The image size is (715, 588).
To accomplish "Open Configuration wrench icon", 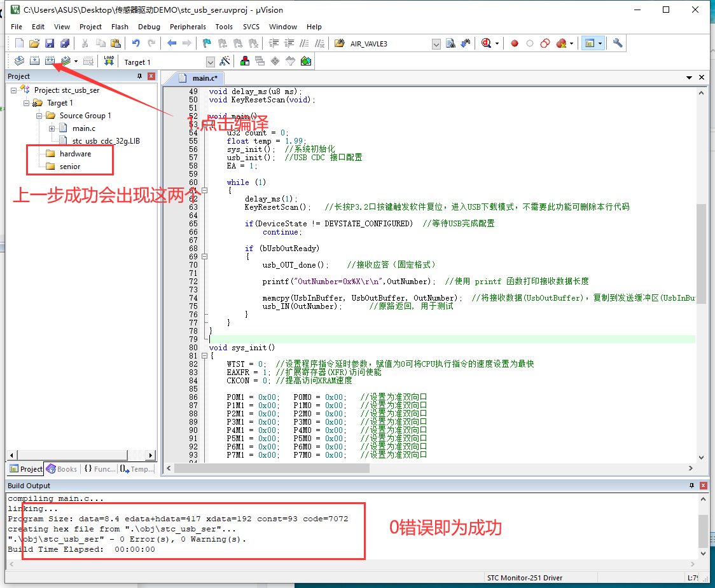I will 618,43.
